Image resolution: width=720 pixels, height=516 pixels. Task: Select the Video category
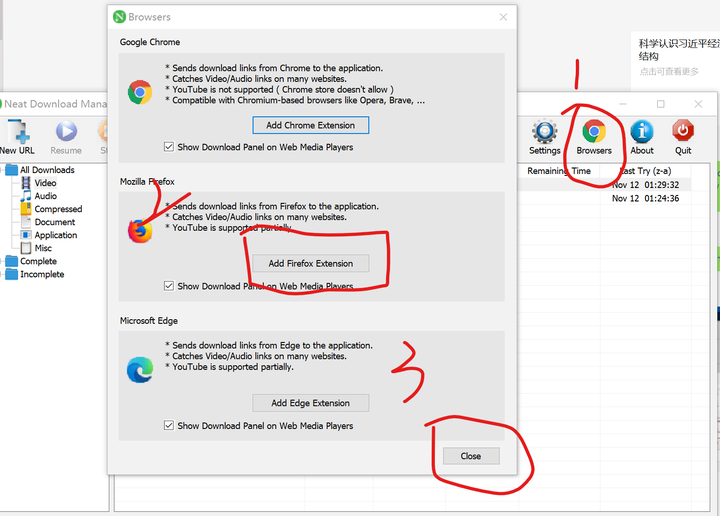[x=45, y=183]
